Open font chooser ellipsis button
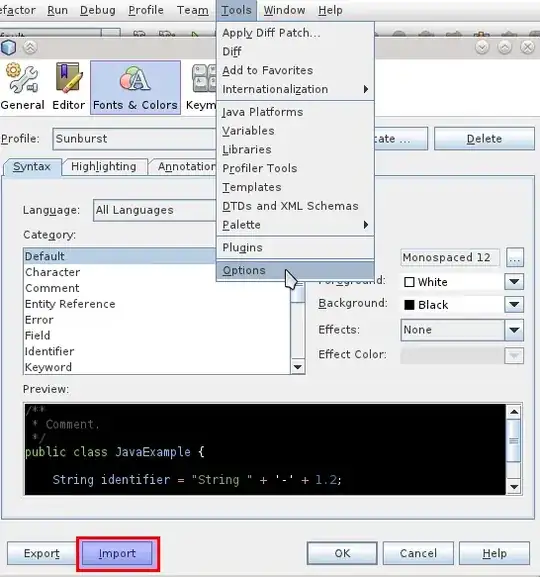The width and height of the screenshot is (540, 577). pyautogui.click(x=515, y=257)
